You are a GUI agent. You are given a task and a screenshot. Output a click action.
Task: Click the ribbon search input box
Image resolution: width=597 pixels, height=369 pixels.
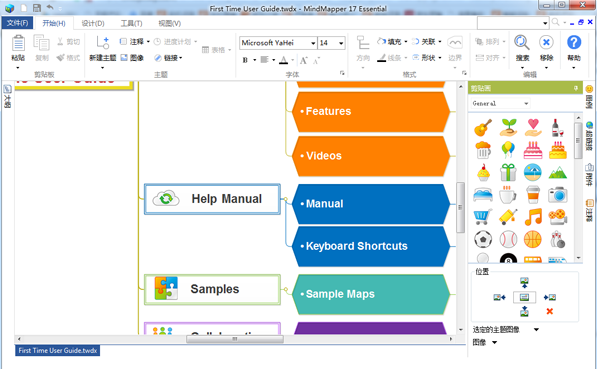[509, 23]
